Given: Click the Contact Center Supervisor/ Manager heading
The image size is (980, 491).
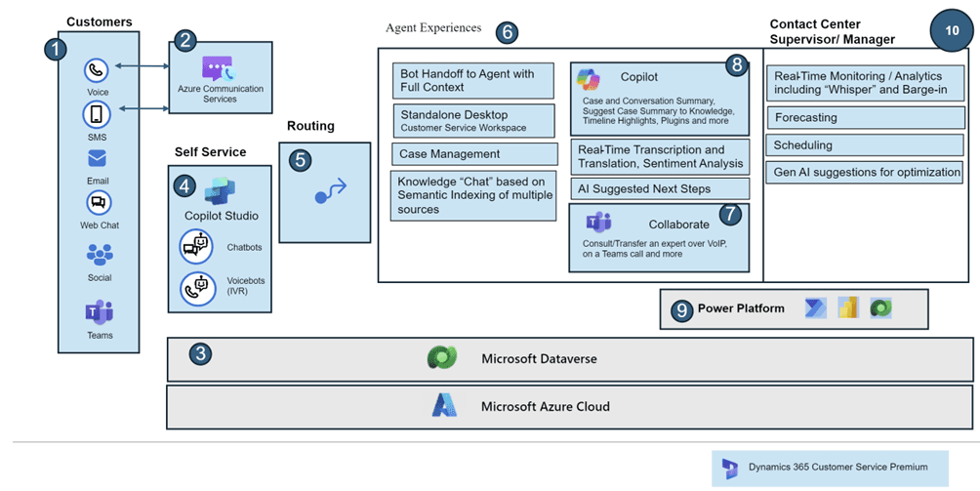Looking at the screenshot, I should click(832, 32).
